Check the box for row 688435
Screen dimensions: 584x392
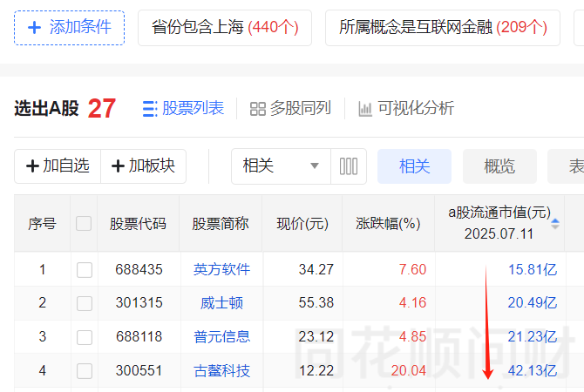[x=85, y=270]
